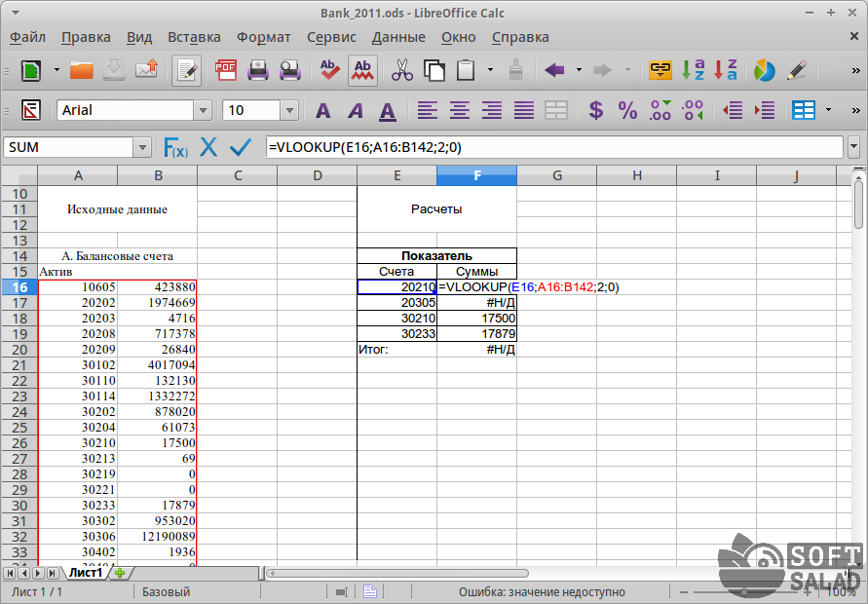
Task: Center text horizontally
Action: (x=460, y=110)
